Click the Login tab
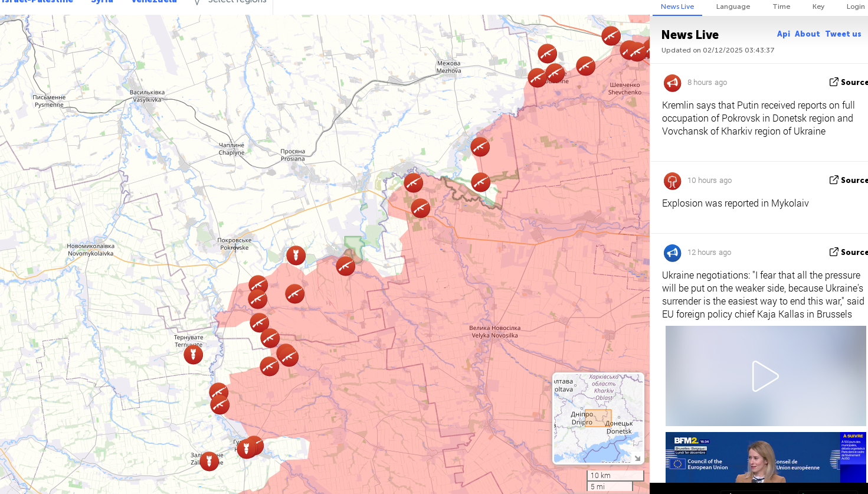868x494 pixels. [x=855, y=6]
